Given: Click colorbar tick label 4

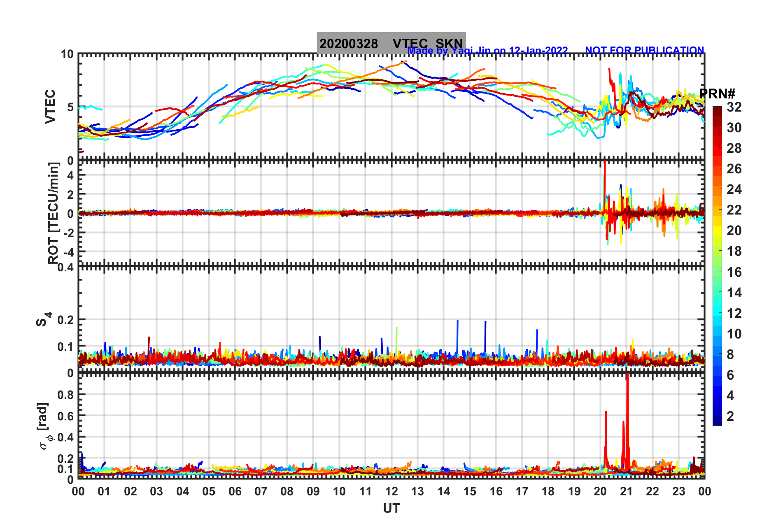Looking at the screenshot, I should click(730, 396).
